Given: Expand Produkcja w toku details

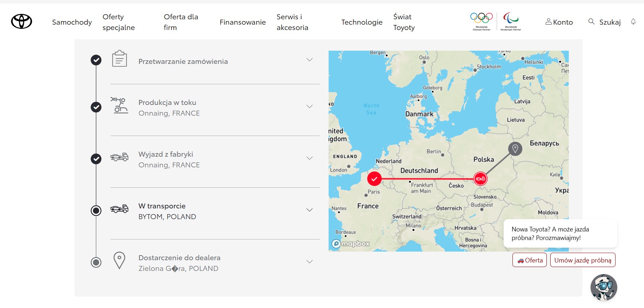Looking at the screenshot, I should (309, 106).
